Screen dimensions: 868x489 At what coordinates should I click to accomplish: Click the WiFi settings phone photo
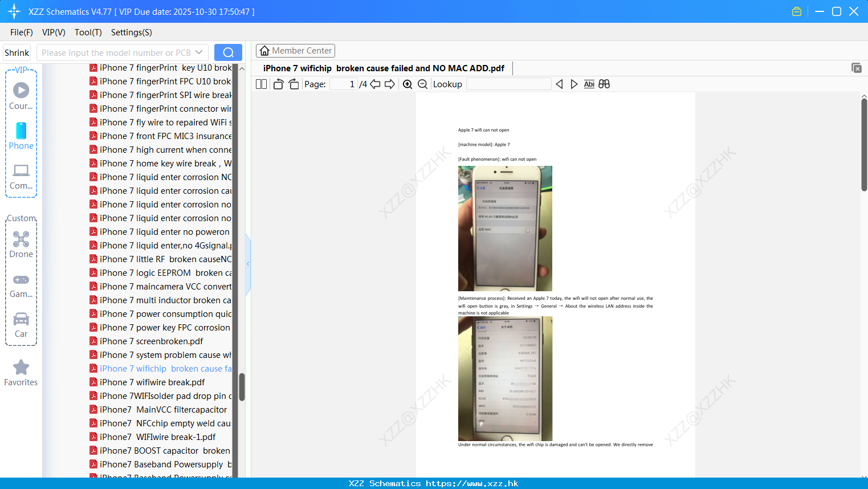505,229
